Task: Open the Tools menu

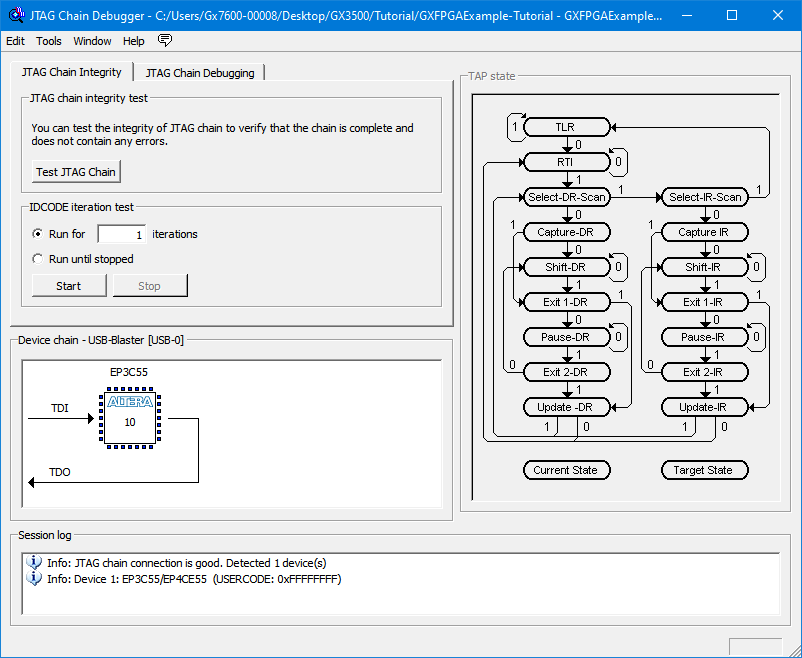Action: [x=49, y=40]
